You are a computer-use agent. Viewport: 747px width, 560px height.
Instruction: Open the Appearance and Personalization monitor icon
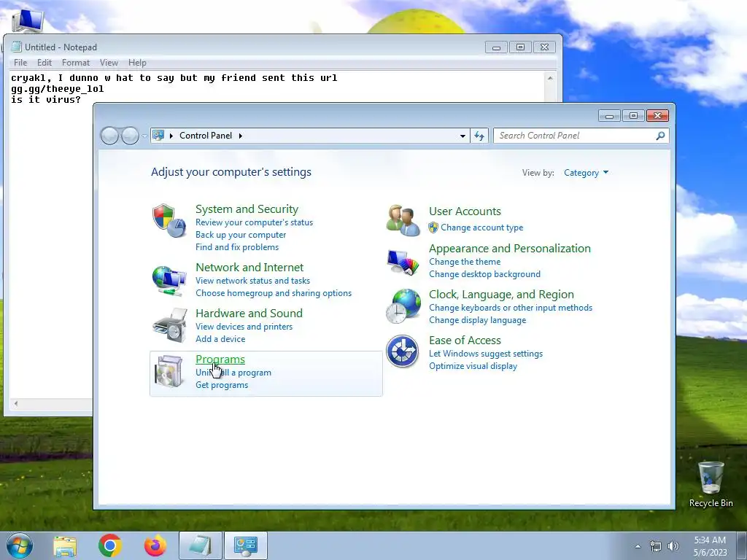403,262
